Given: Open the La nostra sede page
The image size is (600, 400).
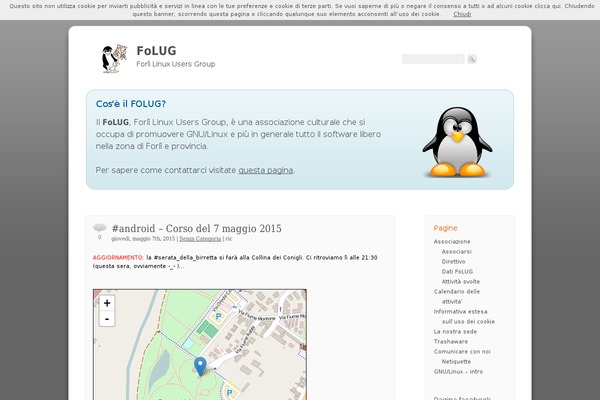Looking at the screenshot, I should coord(455,331).
